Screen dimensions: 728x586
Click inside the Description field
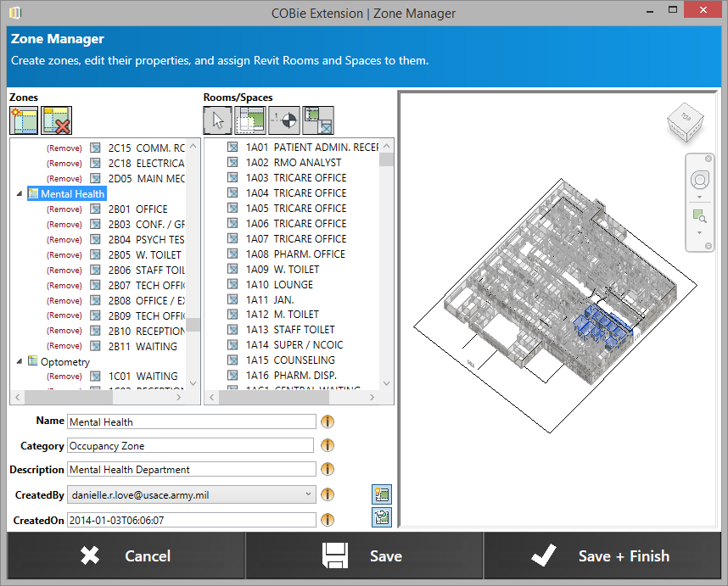tap(191, 469)
